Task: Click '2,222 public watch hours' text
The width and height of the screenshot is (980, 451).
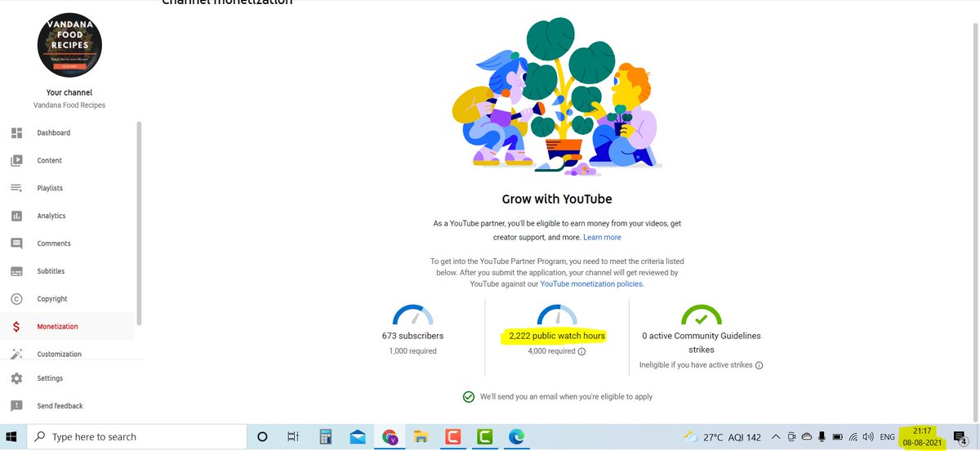Action: [557, 336]
